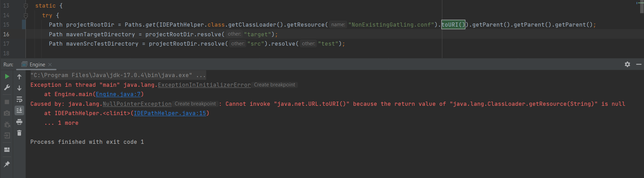Click the "... 1 more" stack trace line

coord(61,123)
